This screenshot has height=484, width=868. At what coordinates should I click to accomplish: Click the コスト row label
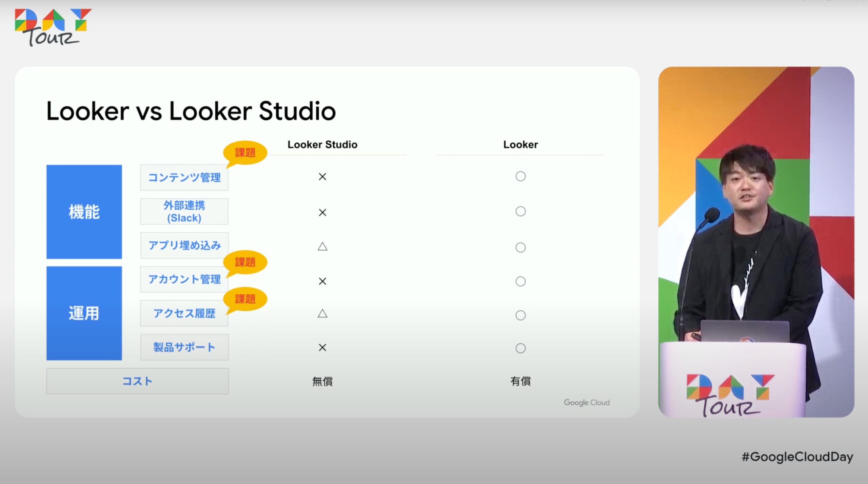[137, 381]
